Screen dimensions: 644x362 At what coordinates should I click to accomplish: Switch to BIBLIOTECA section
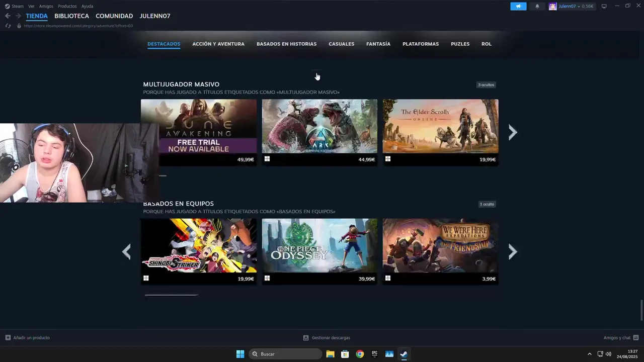pyautogui.click(x=71, y=16)
